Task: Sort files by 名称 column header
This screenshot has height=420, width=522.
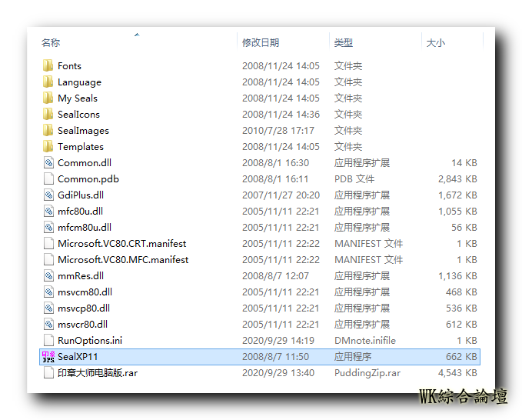Action: point(51,43)
